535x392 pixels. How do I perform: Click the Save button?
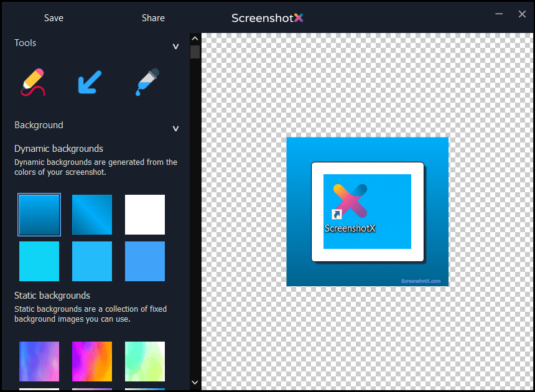[x=53, y=18]
